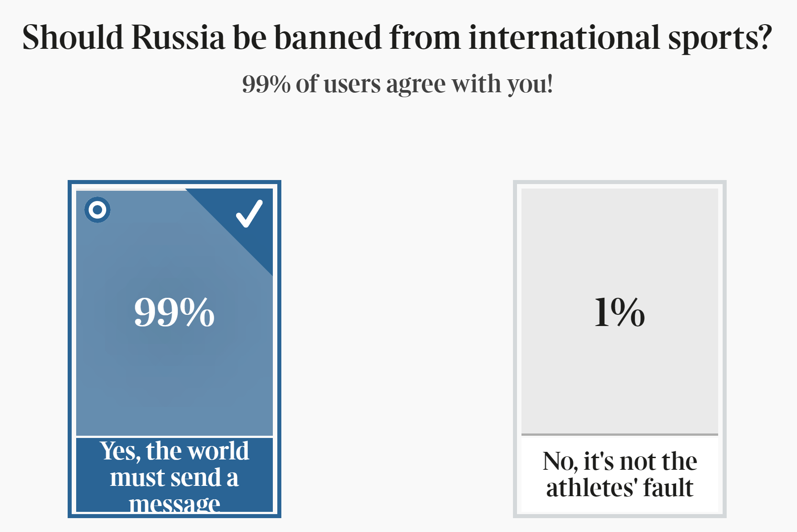Click the outer blue border of the Yes card
The width and height of the screenshot is (797, 532).
point(69,349)
